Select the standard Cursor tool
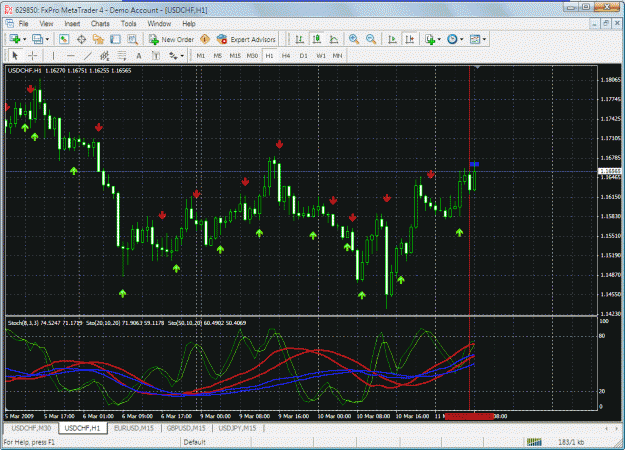 pos(15,56)
